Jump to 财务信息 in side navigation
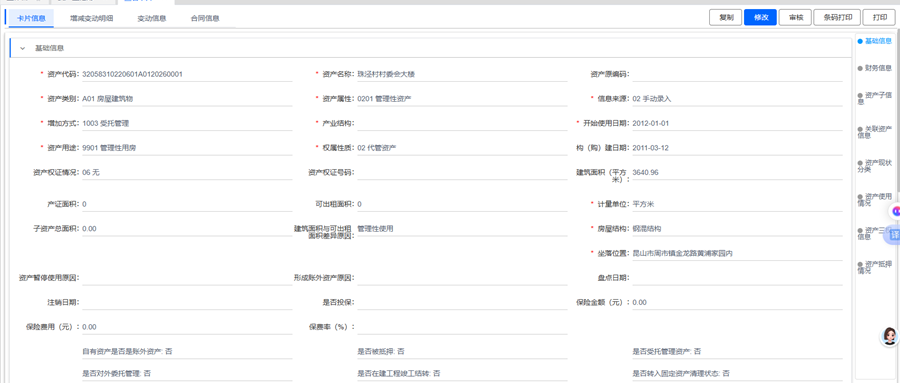The height and width of the screenshot is (383, 900). pyautogui.click(x=875, y=68)
